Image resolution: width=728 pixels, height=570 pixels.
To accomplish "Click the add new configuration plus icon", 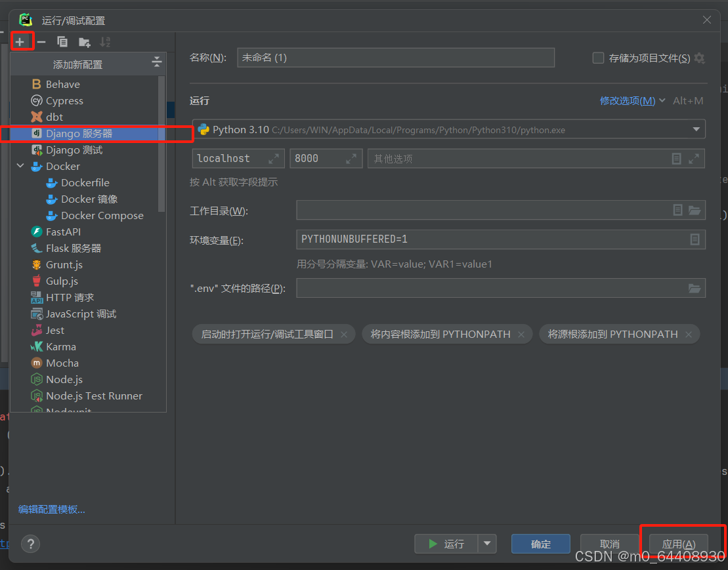I will tap(20, 42).
